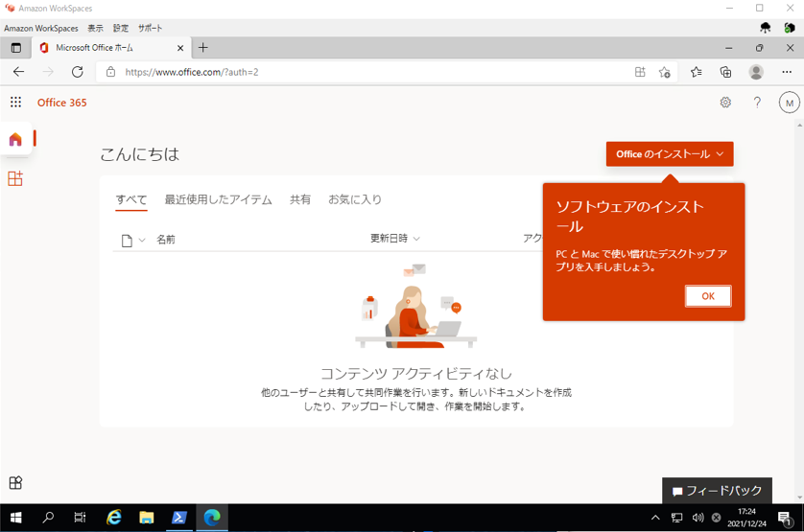
Task: Open the network status tray icon
Action: 676,518
